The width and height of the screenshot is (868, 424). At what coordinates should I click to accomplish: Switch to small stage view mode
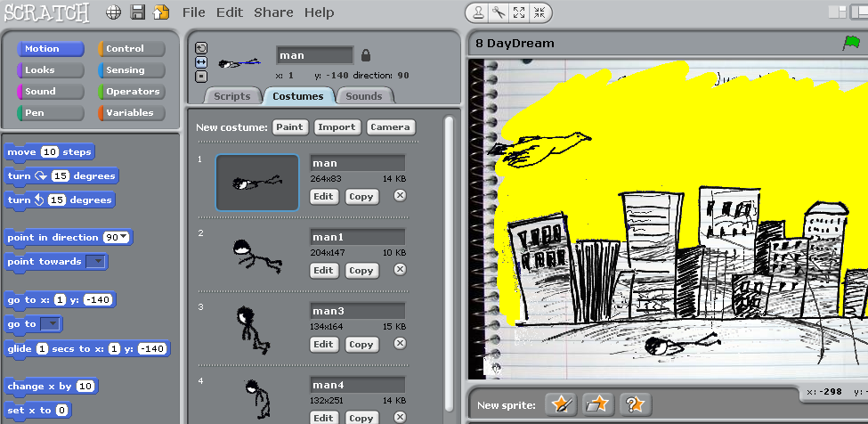click(838, 12)
